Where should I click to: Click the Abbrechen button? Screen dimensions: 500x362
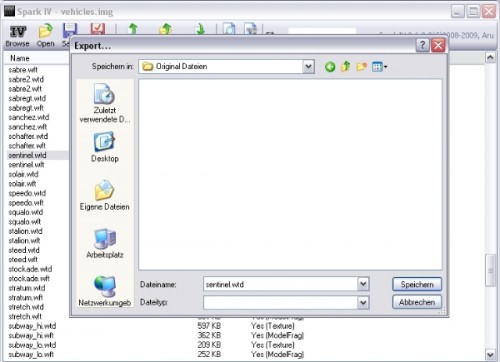coord(417,302)
